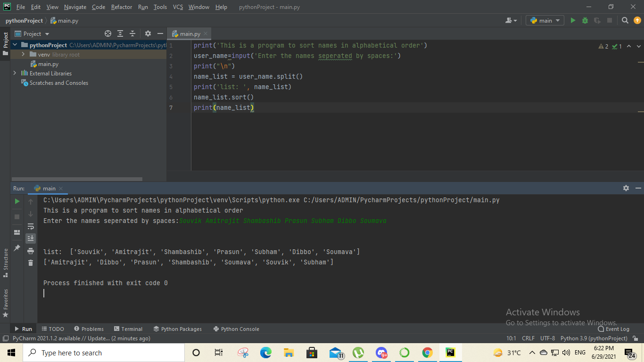The width and height of the screenshot is (644, 362).
Task: Select main.py in project tree
Action: (48, 64)
